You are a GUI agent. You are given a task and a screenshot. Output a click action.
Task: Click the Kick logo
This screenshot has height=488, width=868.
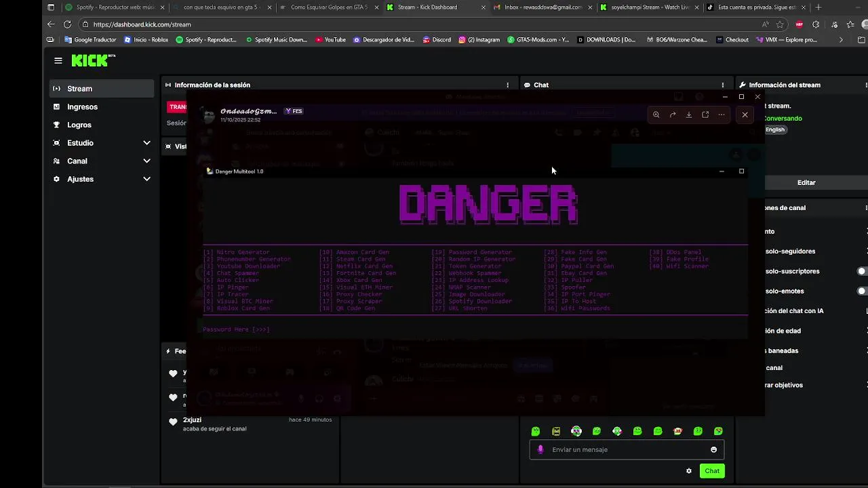(x=93, y=60)
